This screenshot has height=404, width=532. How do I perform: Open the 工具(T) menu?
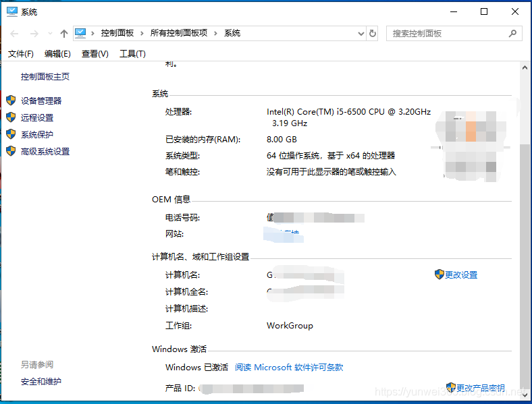point(132,53)
